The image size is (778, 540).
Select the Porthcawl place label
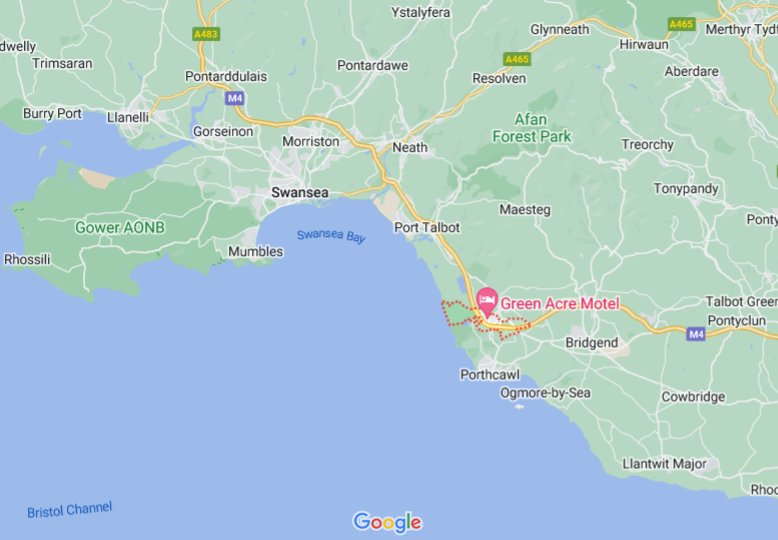click(490, 374)
